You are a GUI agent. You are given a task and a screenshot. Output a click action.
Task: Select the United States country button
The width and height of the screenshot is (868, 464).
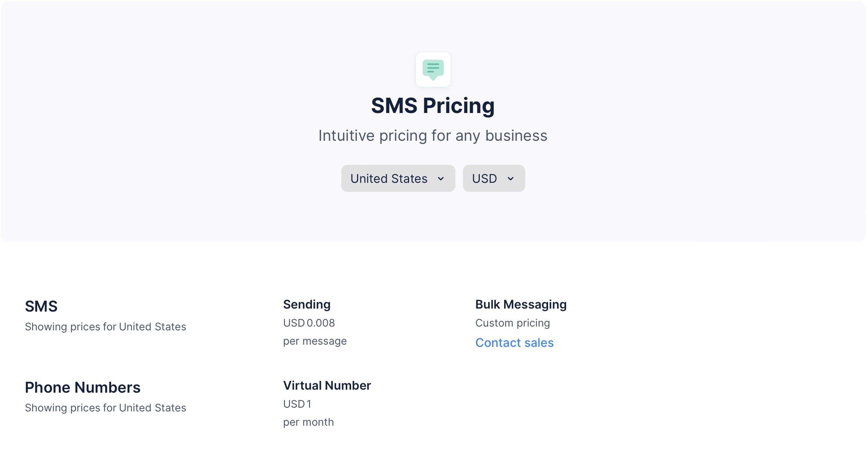tap(398, 178)
